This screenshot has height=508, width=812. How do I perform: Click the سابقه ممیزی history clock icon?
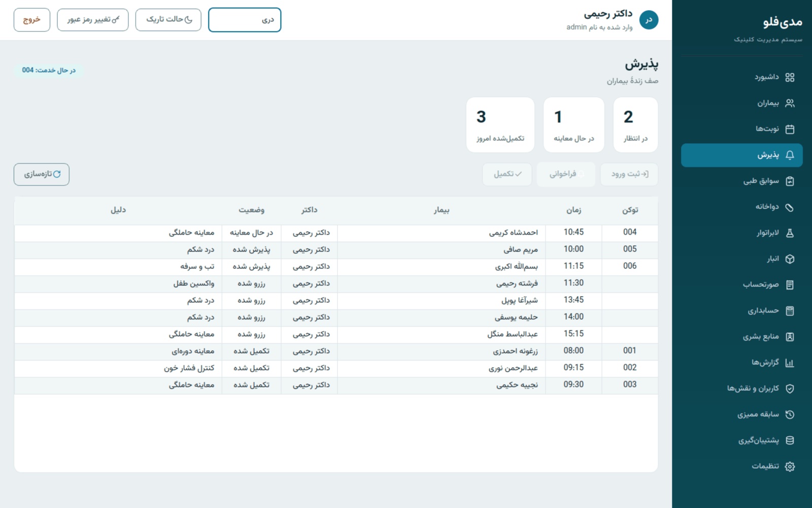[x=790, y=415]
